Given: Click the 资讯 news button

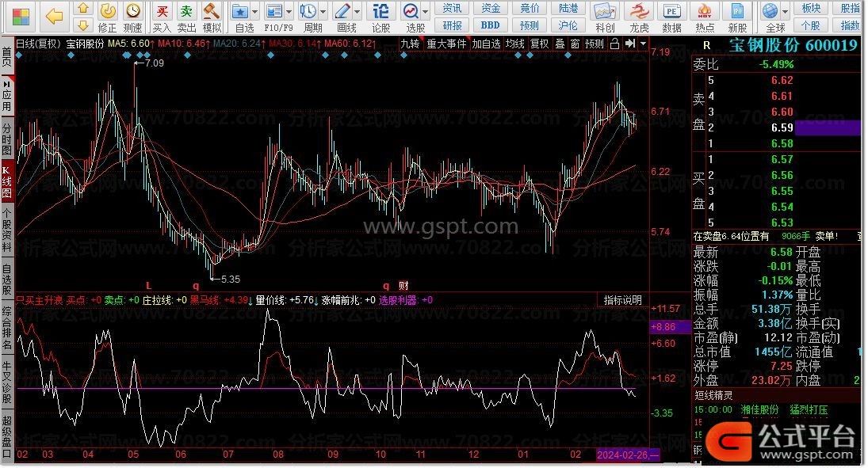Looking at the screenshot, I should click(x=452, y=8).
